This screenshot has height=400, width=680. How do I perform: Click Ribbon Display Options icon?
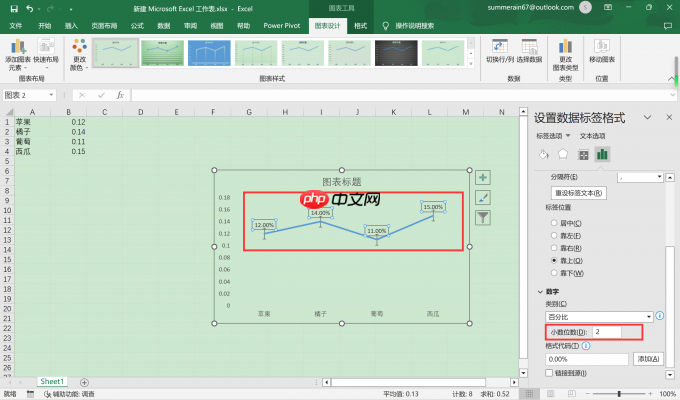point(608,8)
